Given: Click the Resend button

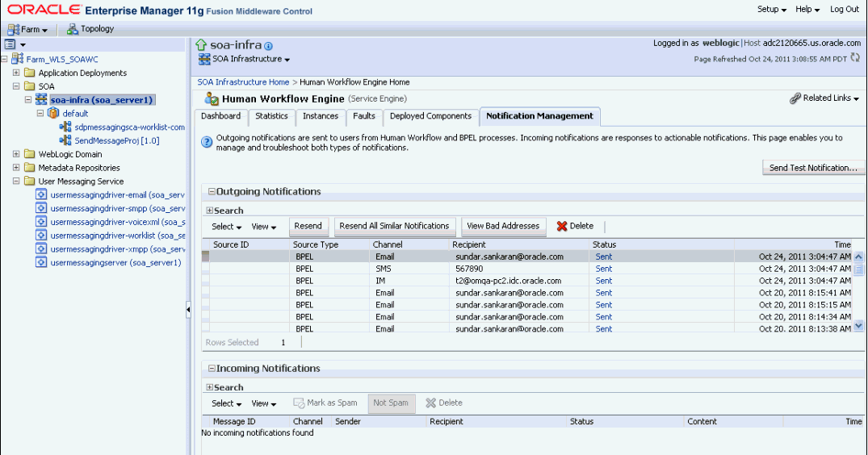Looking at the screenshot, I should pos(308,226).
